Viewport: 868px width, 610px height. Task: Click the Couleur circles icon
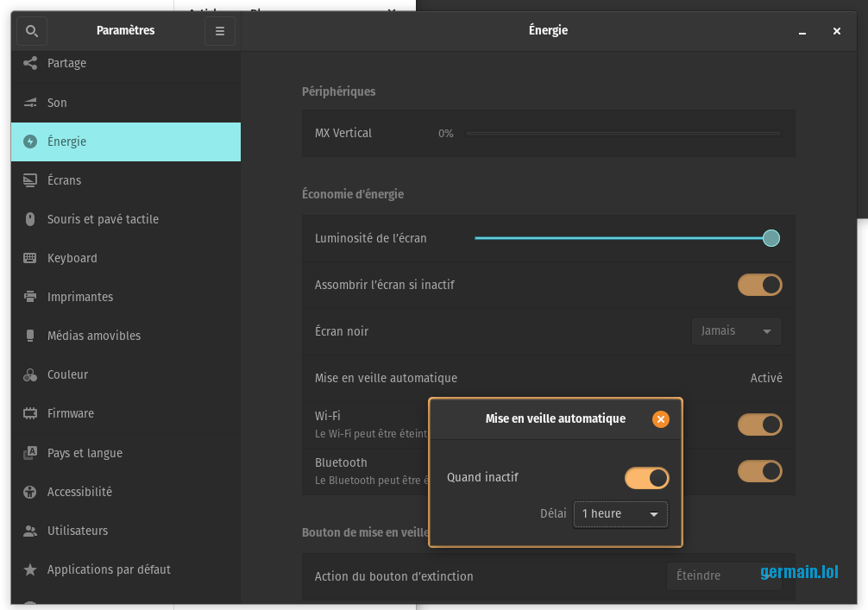[x=30, y=374]
